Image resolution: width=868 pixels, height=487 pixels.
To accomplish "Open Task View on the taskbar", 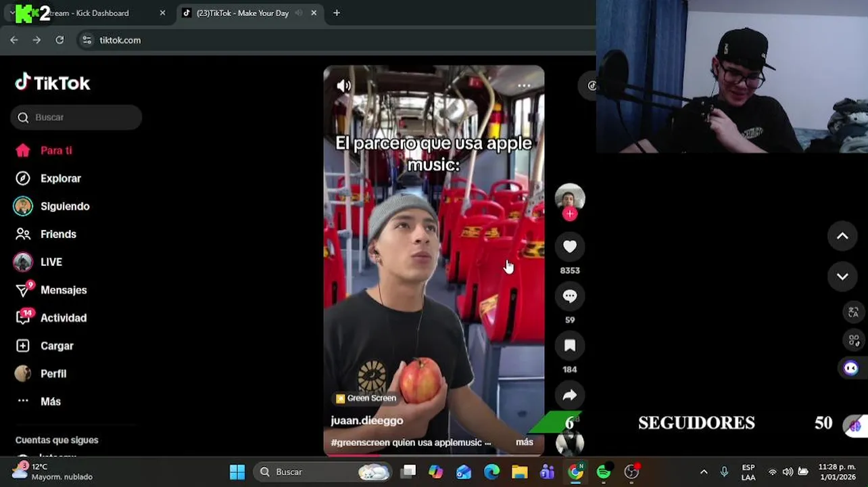I will [408, 471].
